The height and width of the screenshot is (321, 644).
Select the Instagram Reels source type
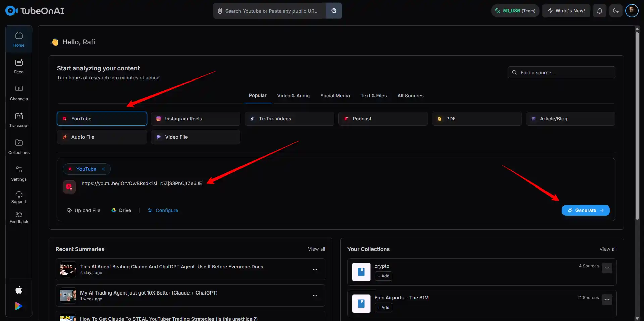(196, 119)
